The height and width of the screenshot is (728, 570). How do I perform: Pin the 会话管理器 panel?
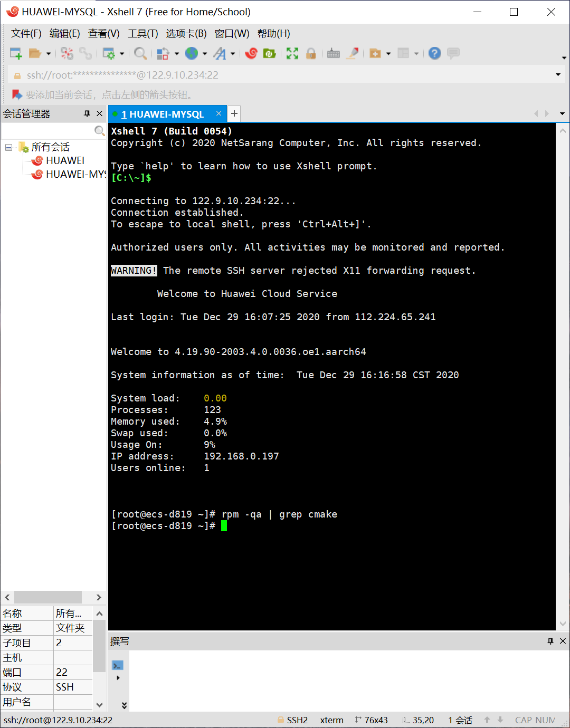pyautogui.click(x=87, y=113)
